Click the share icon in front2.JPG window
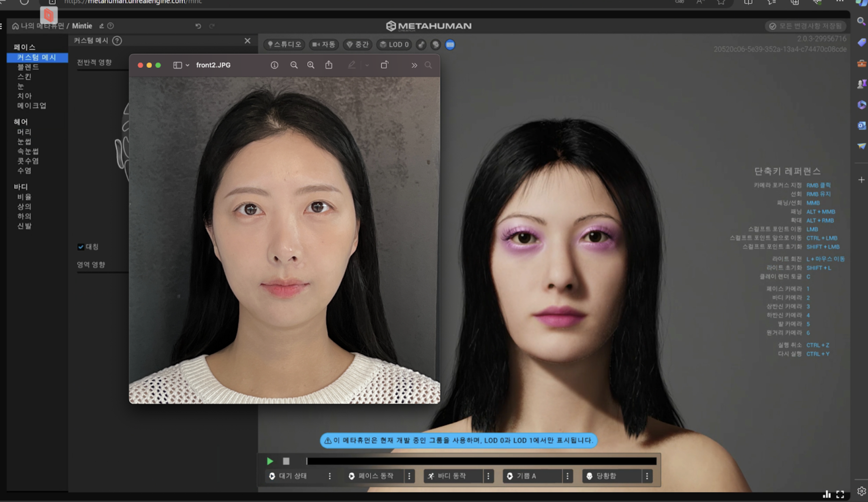Image resolution: width=868 pixels, height=502 pixels. (329, 65)
